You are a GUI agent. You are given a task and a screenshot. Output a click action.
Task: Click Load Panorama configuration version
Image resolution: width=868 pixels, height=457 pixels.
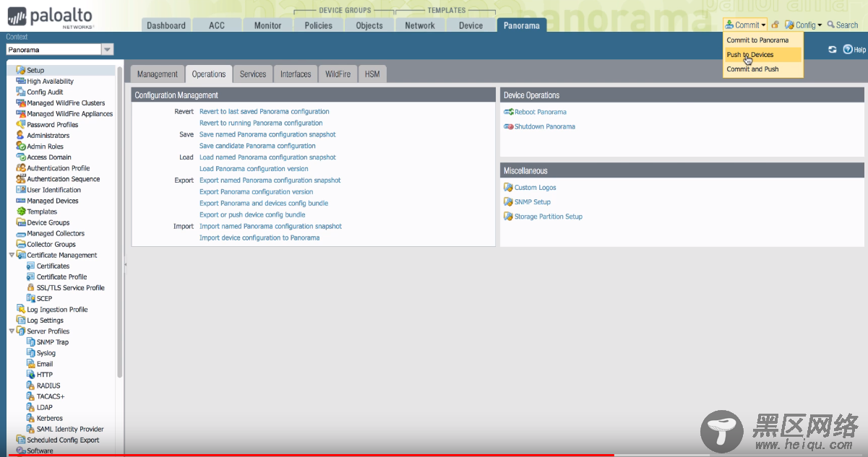[x=254, y=169]
